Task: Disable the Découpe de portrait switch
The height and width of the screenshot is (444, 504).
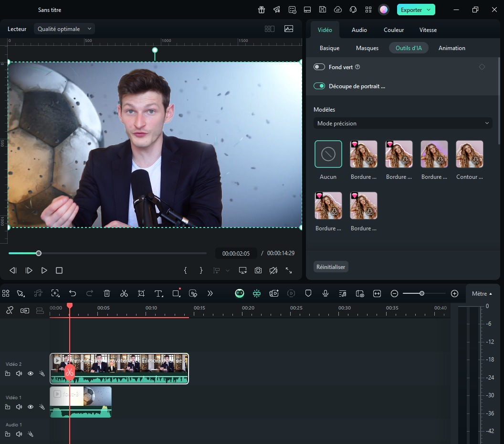Action: point(319,86)
